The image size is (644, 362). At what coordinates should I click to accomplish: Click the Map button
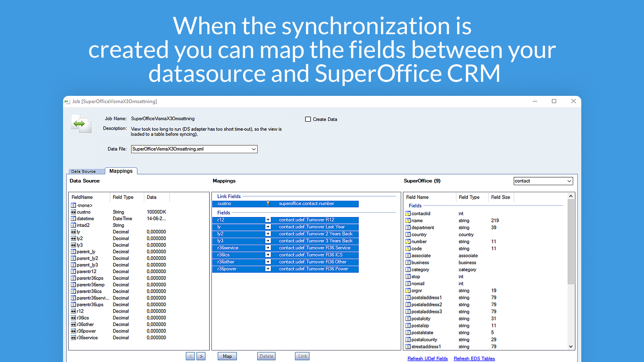click(227, 356)
